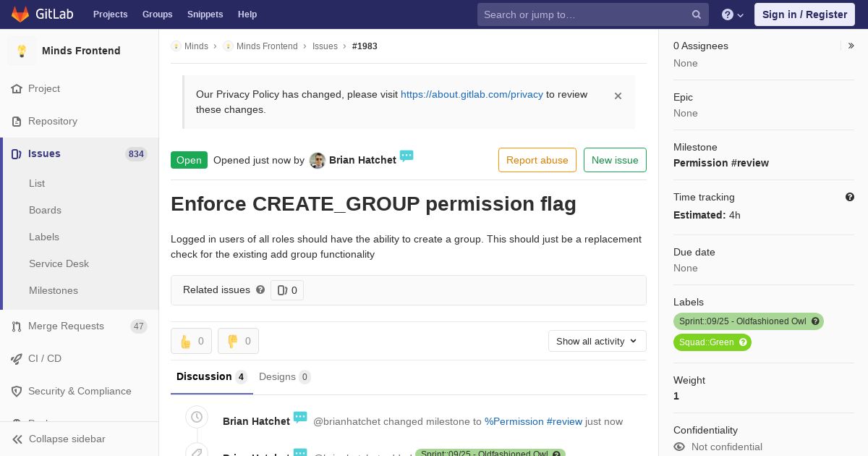The image size is (868, 456).
Task: Click the Related issues help icon
Action: tap(260, 290)
